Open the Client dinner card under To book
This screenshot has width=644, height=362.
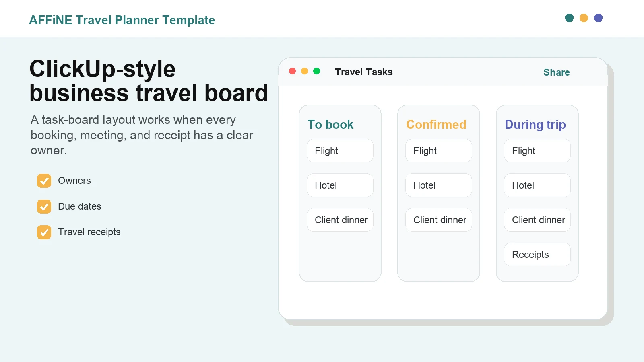340,220
